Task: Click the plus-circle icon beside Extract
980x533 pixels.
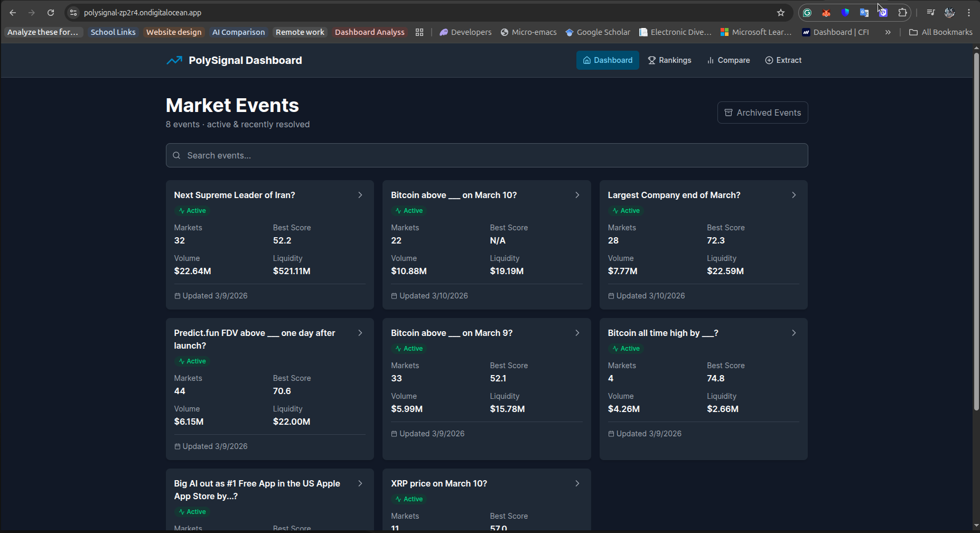Action: click(x=769, y=60)
